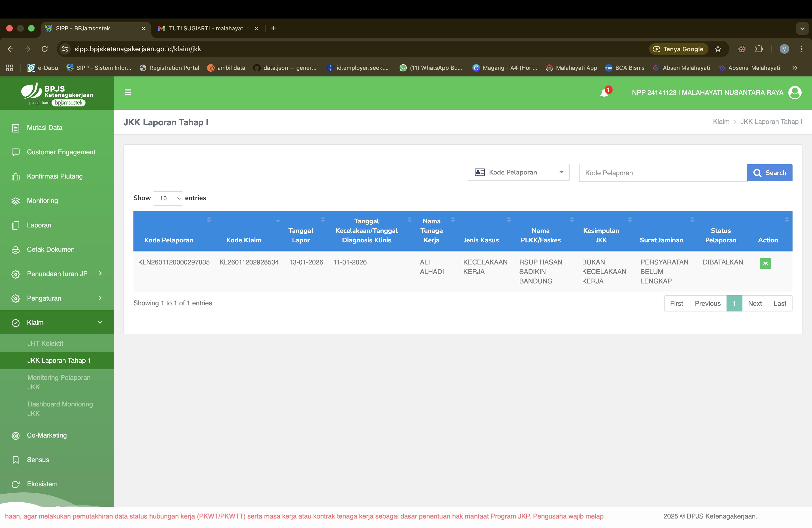812x528 pixels.
Task: Open the user profile avatar icon
Action: click(795, 92)
